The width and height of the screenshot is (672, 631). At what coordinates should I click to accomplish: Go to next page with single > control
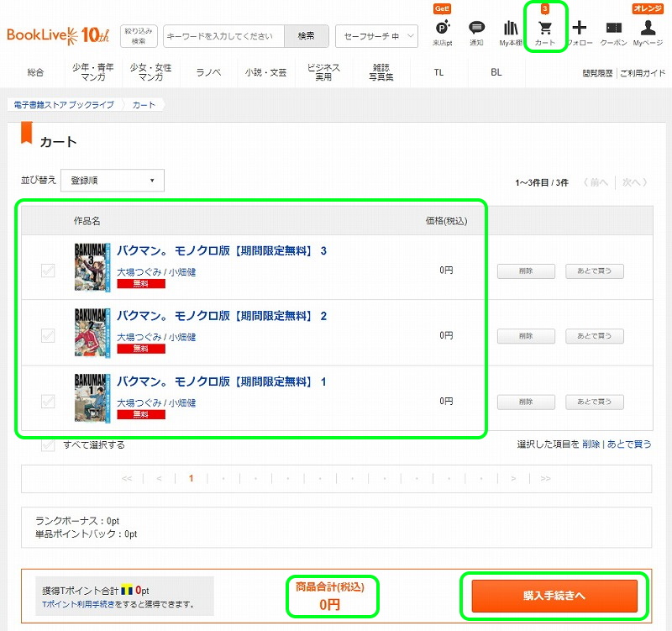(513, 478)
